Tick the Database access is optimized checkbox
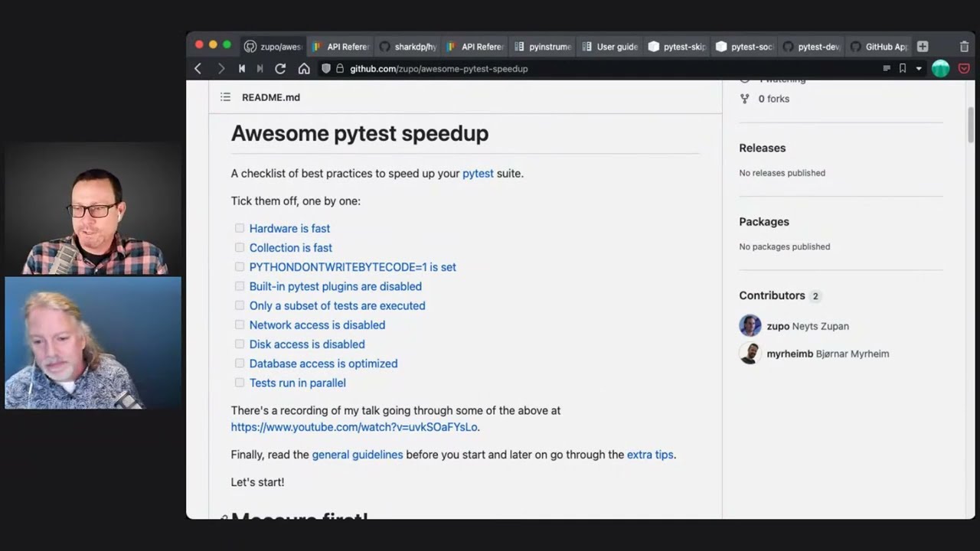 240,363
